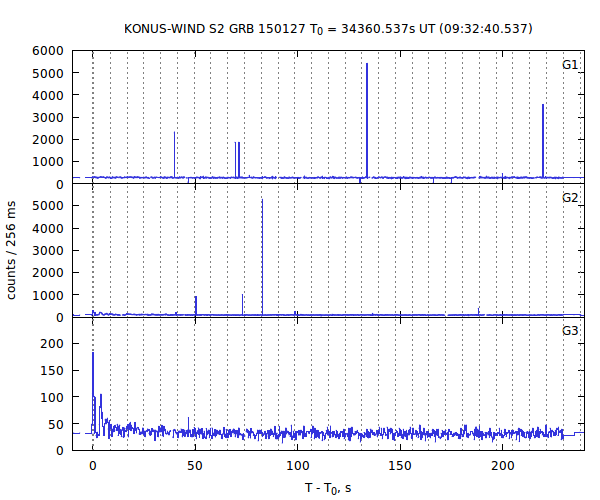600x500 pixels.
Task: Click the x-axis tick label '150'
Action: click(x=400, y=466)
